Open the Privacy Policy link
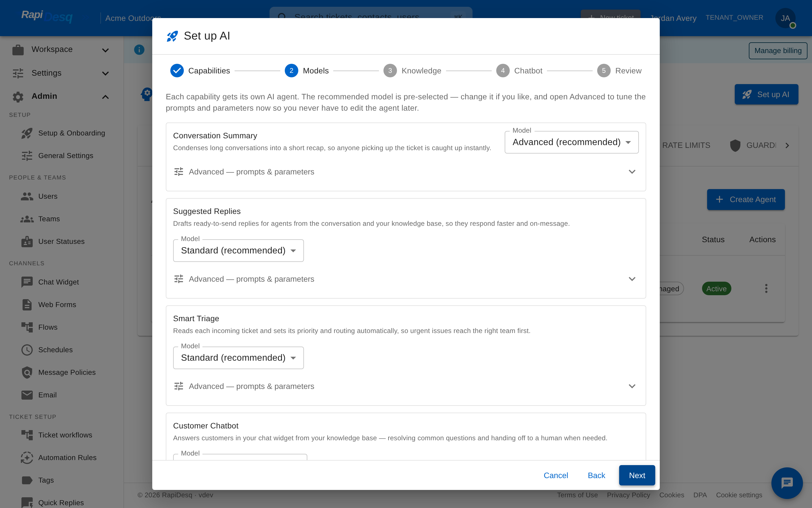Screen dimensions: 812x508 628,495
